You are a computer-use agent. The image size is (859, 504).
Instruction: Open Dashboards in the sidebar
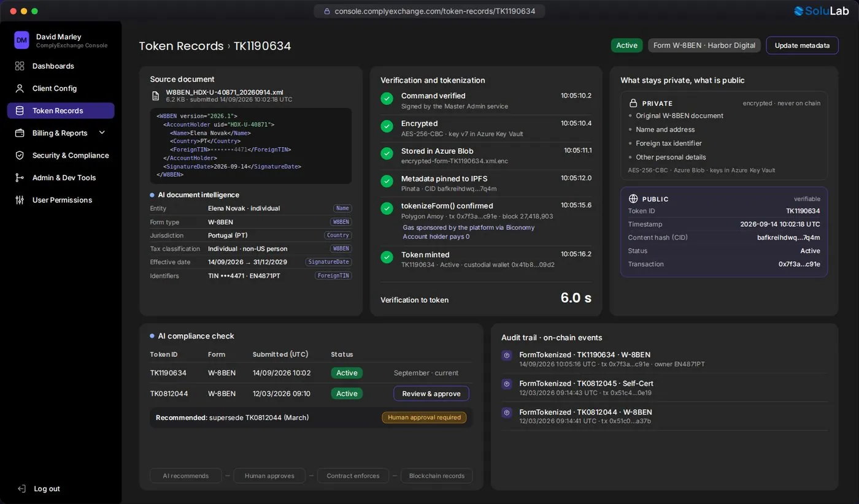tap(61, 66)
